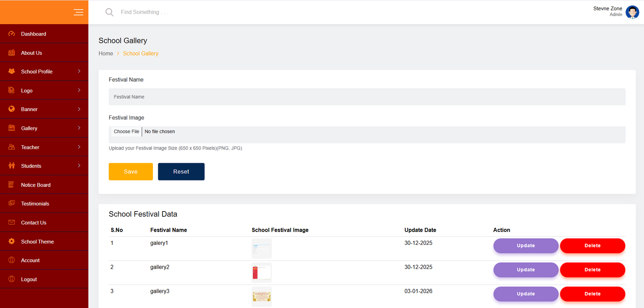644x308 pixels.
Task: Click the Reset button
Action: (181, 172)
